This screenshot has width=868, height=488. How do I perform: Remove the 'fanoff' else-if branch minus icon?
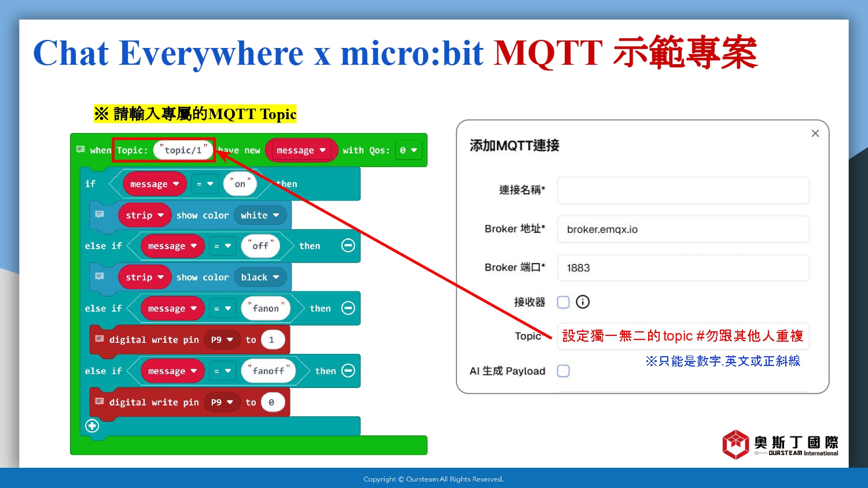coord(348,371)
